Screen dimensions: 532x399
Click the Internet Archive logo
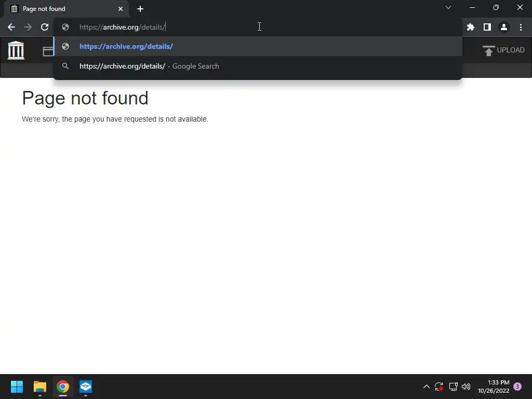pos(16,50)
